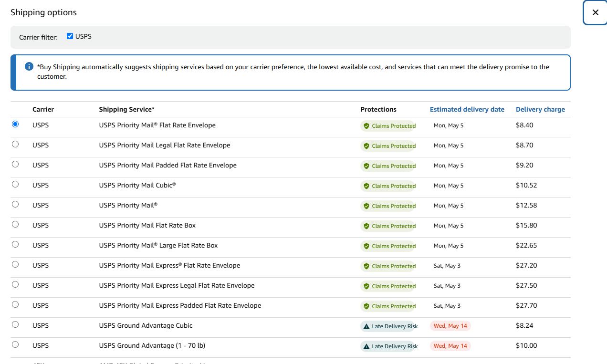Click Sat, May 3 date in the $27.20 row
The image size is (607, 364).
pos(447,266)
